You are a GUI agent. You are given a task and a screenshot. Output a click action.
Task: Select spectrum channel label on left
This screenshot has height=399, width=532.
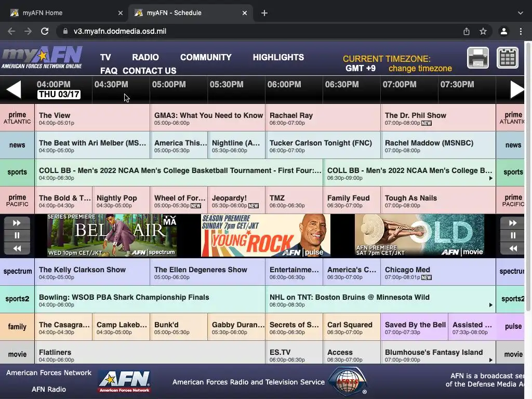tap(17, 271)
